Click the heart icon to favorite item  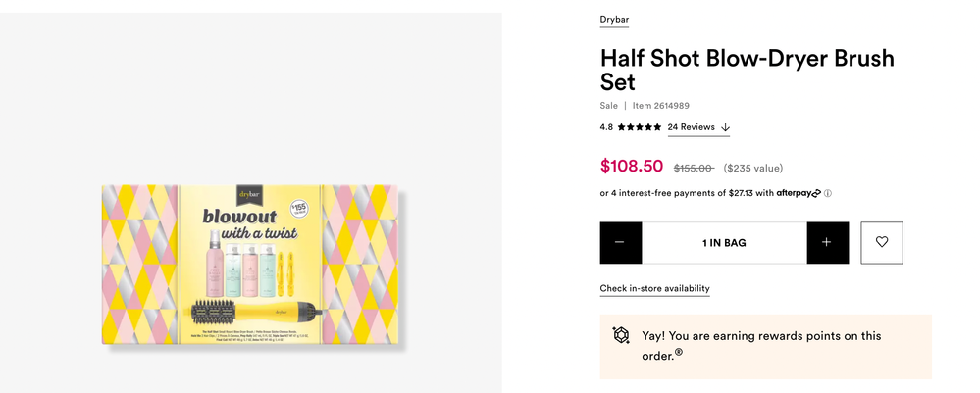(x=881, y=243)
